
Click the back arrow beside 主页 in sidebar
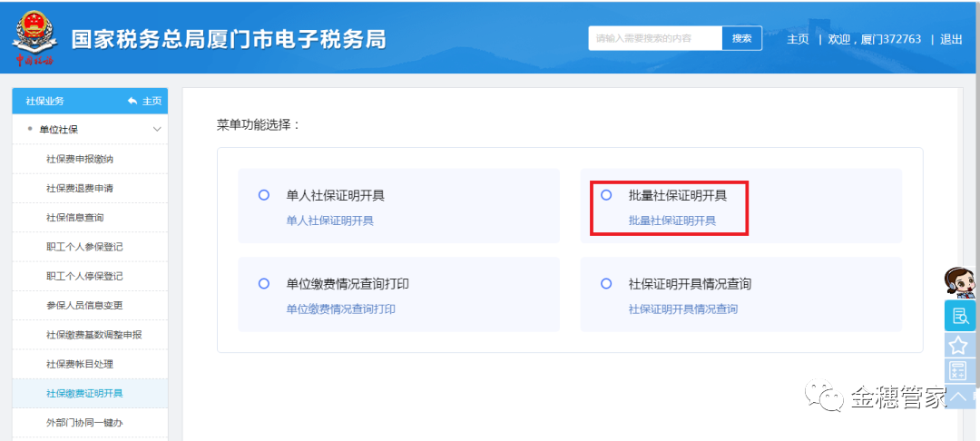point(132,102)
